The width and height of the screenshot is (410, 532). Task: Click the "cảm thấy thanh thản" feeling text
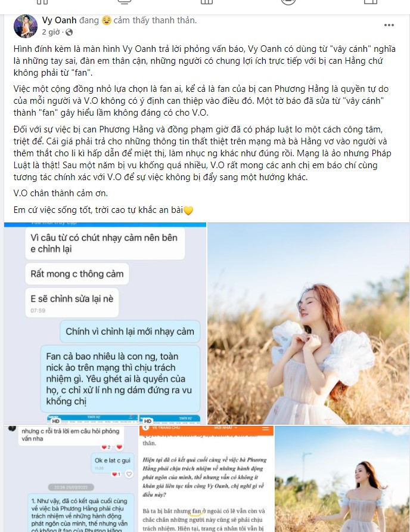click(155, 20)
